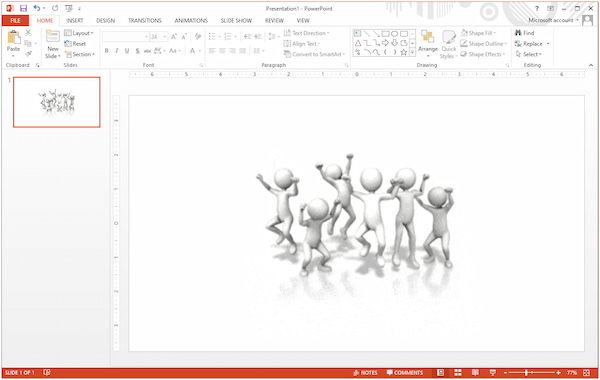This screenshot has width=600, height=380.
Task: Switch to Slide Sorter view in the status bar
Action: click(458, 373)
